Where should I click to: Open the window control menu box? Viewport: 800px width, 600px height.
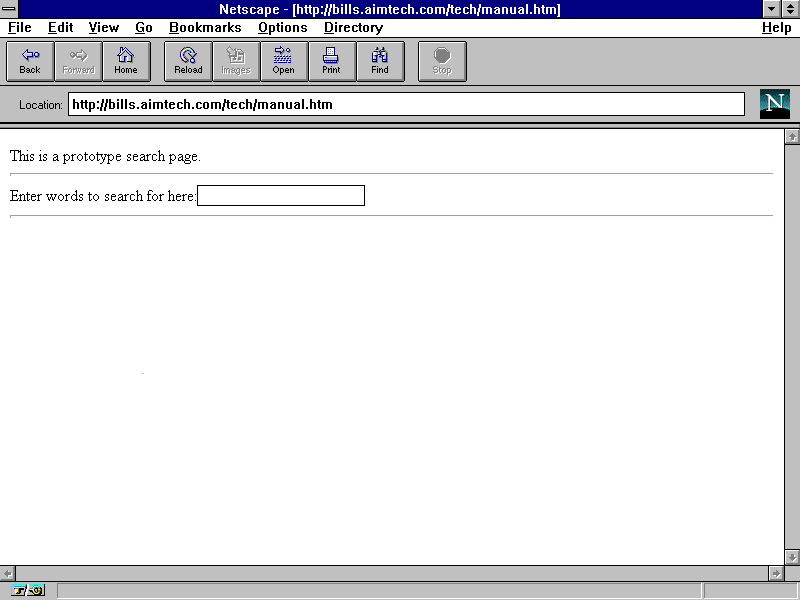click(x=9, y=9)
